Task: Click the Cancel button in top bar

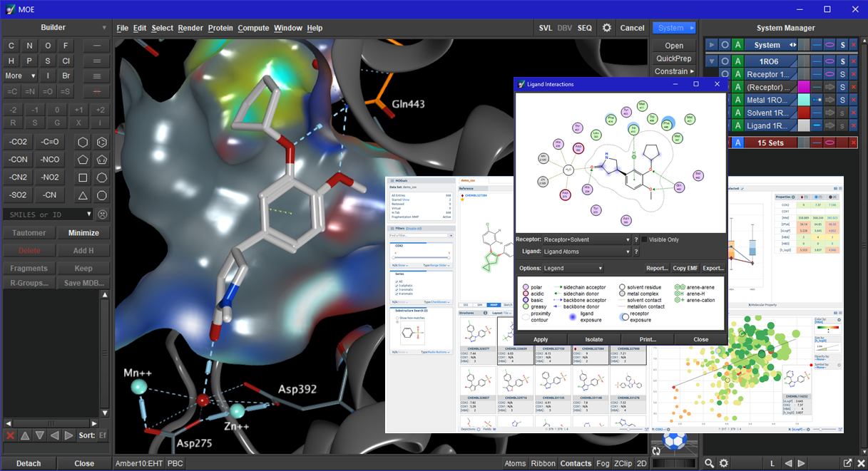Action: click(x=632, y=28)
